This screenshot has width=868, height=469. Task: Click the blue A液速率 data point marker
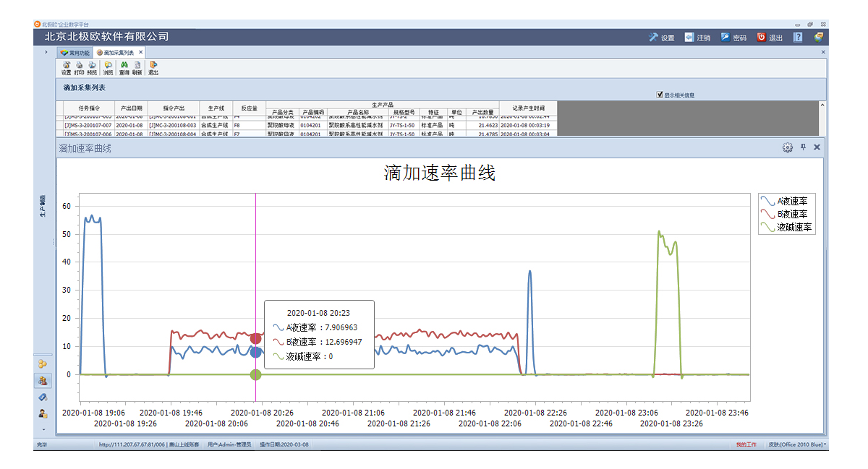pos(255,352)
